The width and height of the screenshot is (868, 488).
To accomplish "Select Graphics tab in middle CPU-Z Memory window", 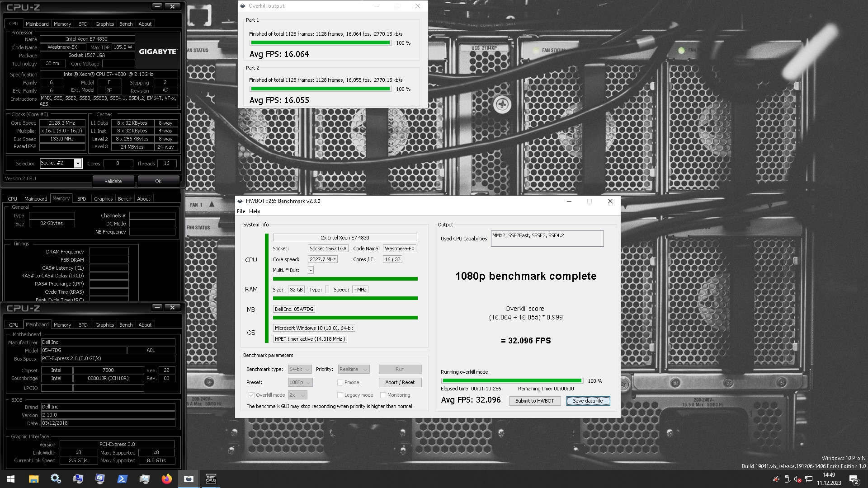I will point(104,199).
